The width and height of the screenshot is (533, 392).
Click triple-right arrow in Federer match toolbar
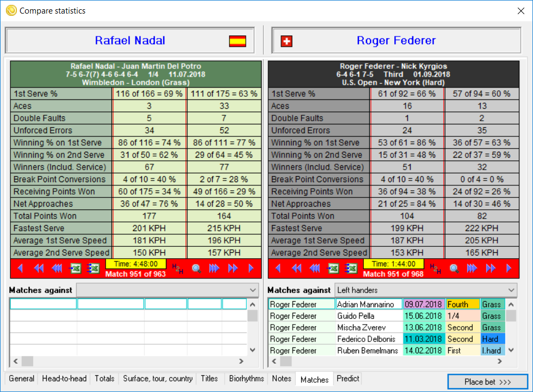click(x=472, y=269)
